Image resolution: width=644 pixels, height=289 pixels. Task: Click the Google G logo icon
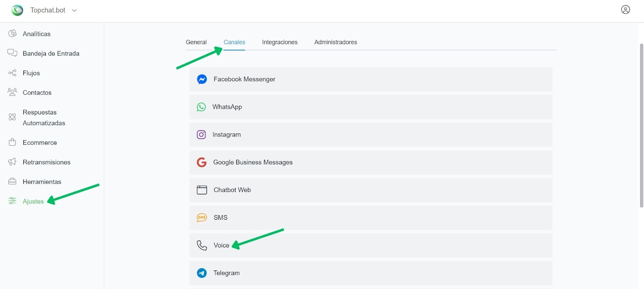[202, 162]
